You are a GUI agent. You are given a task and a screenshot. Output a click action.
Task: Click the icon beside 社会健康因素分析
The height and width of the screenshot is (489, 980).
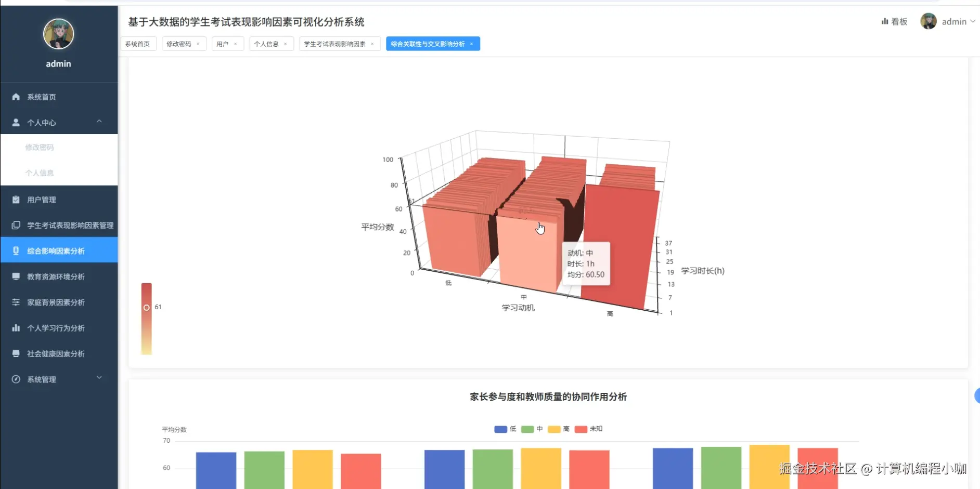point(16,353)
